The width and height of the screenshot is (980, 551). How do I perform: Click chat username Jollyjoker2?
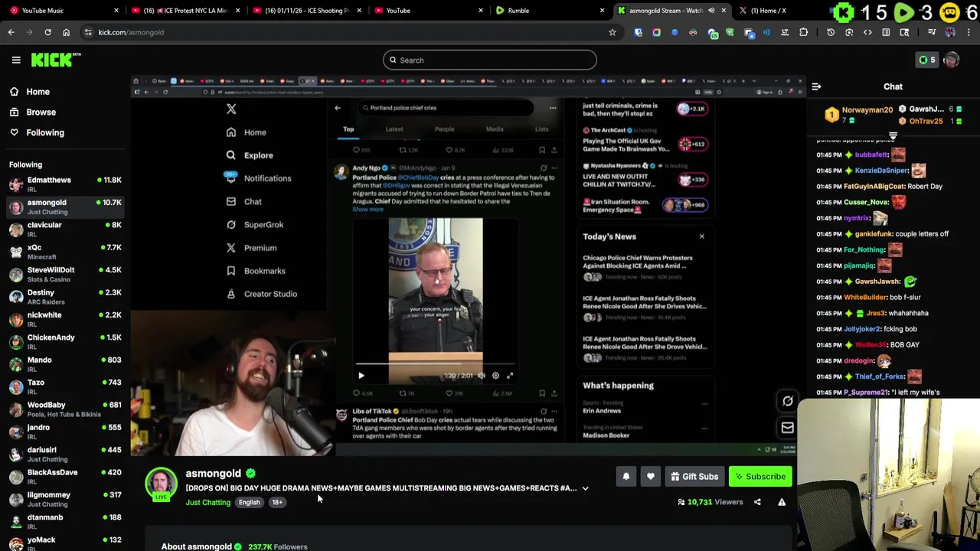point(862,329)
